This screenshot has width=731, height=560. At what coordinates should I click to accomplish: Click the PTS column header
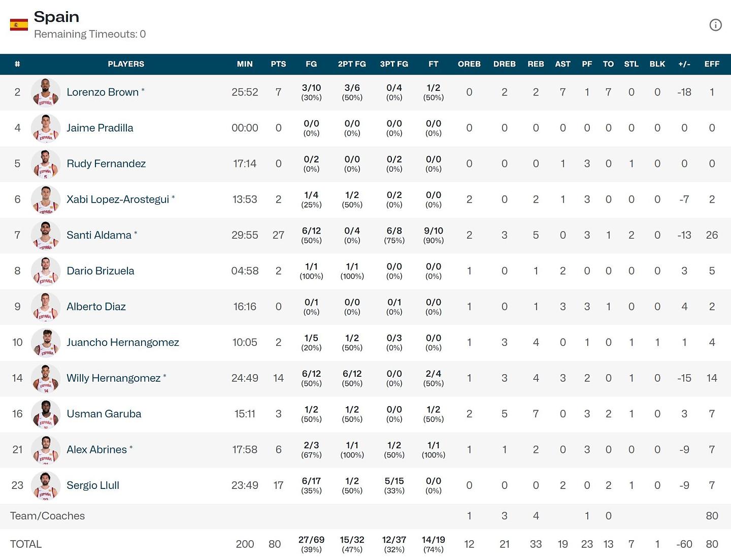[278, 64]
